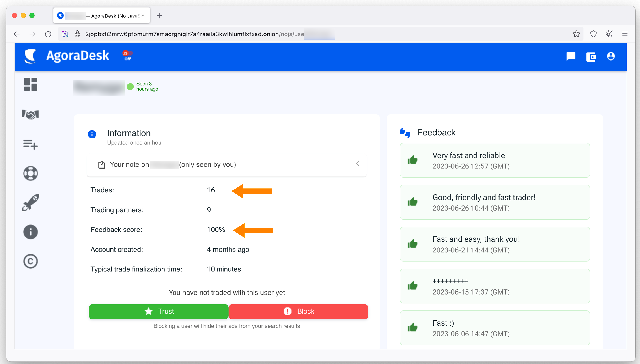Go back using browser back arrow

pos(17,34)
